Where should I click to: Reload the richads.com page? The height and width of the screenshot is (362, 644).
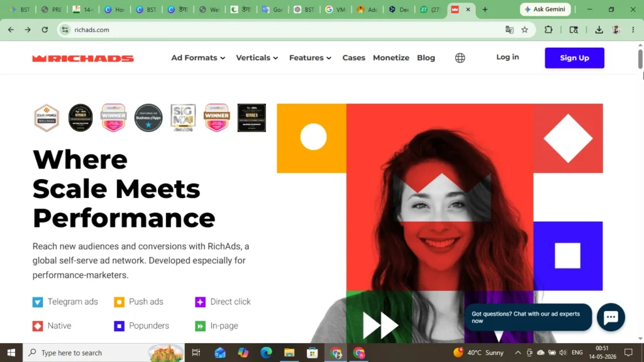click(45, 30)
